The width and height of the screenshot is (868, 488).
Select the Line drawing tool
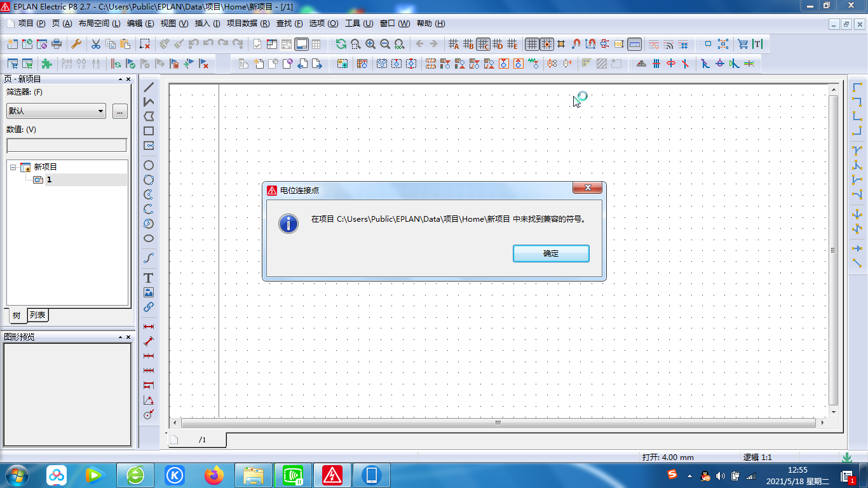point(149,87)
